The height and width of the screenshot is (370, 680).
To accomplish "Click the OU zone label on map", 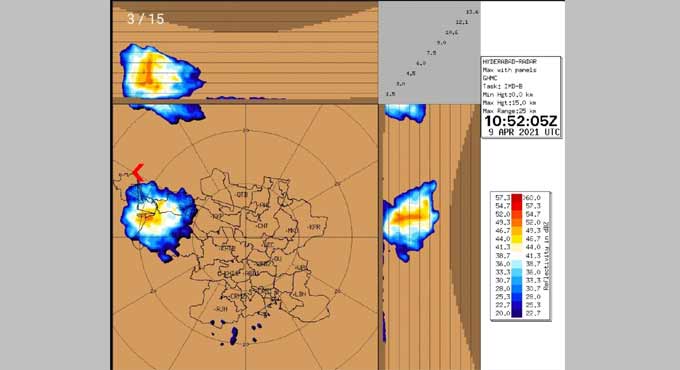I will pyautogui.click(x=278, y=259).
